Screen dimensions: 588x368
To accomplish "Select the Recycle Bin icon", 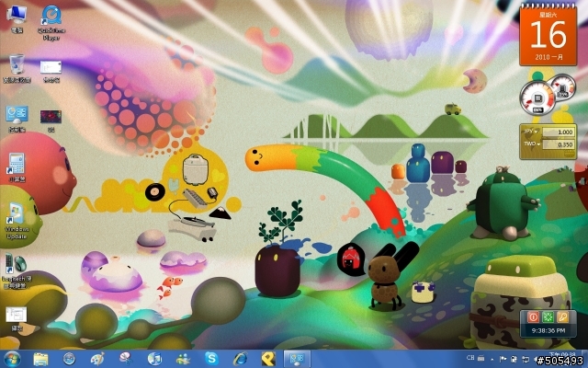I will [17, 68].
